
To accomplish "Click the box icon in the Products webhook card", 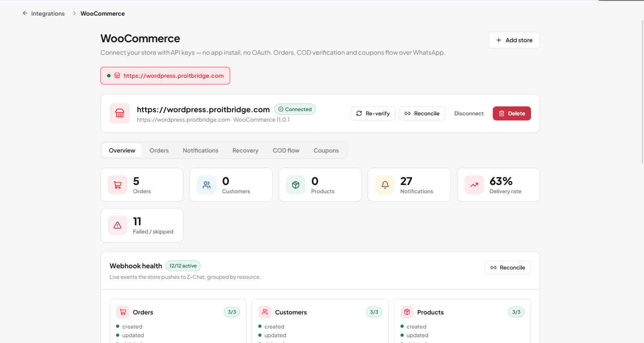I will (407, 312).
